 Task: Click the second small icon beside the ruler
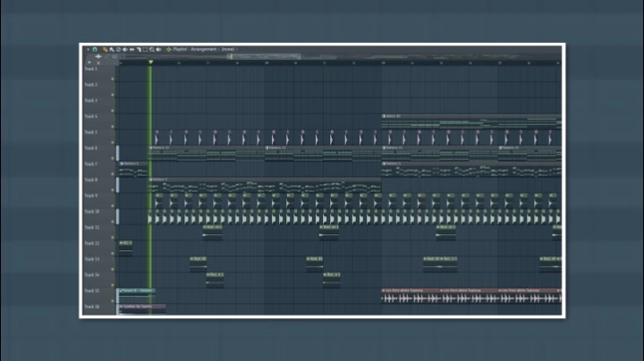coord(98,63)
